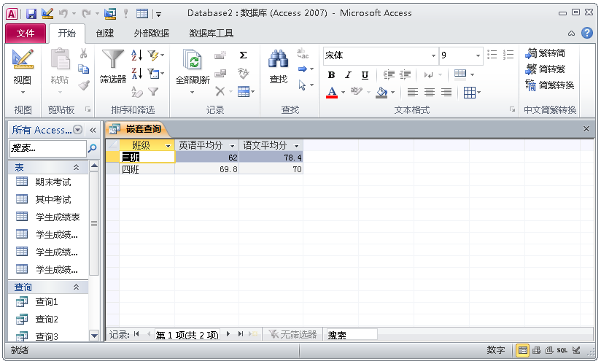Collapse the 查询 group in navigation pane

[77, 287]
